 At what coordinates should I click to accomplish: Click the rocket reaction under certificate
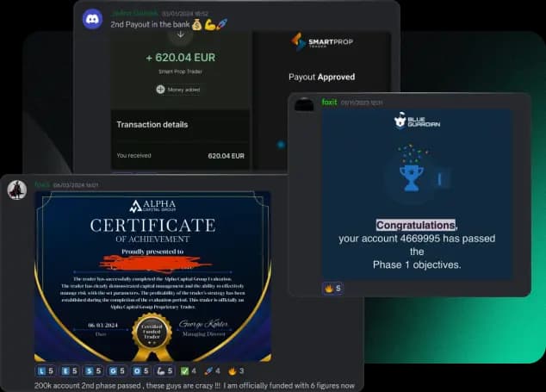[x=212, y=371]
